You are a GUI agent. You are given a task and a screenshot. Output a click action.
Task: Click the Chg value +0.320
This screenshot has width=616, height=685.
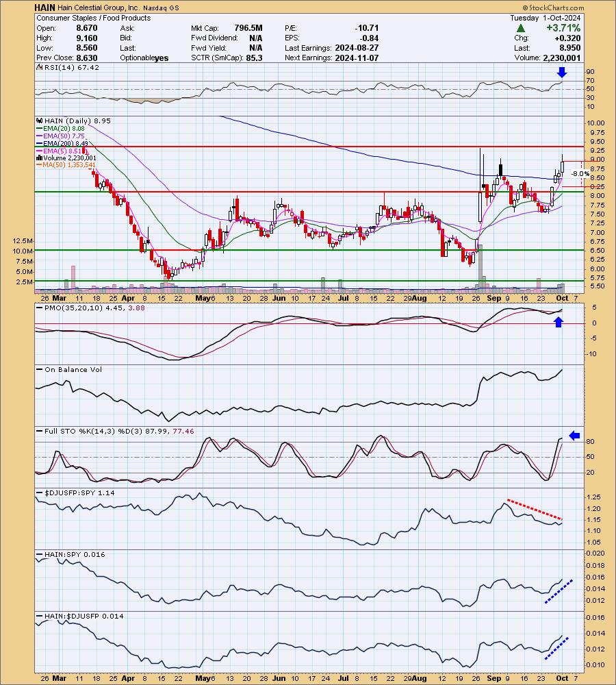(x=567, y=38)
